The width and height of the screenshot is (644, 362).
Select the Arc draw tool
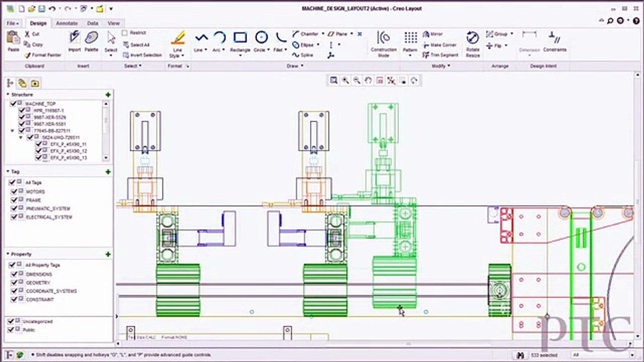pyautogui.click(x=219, y=42)
